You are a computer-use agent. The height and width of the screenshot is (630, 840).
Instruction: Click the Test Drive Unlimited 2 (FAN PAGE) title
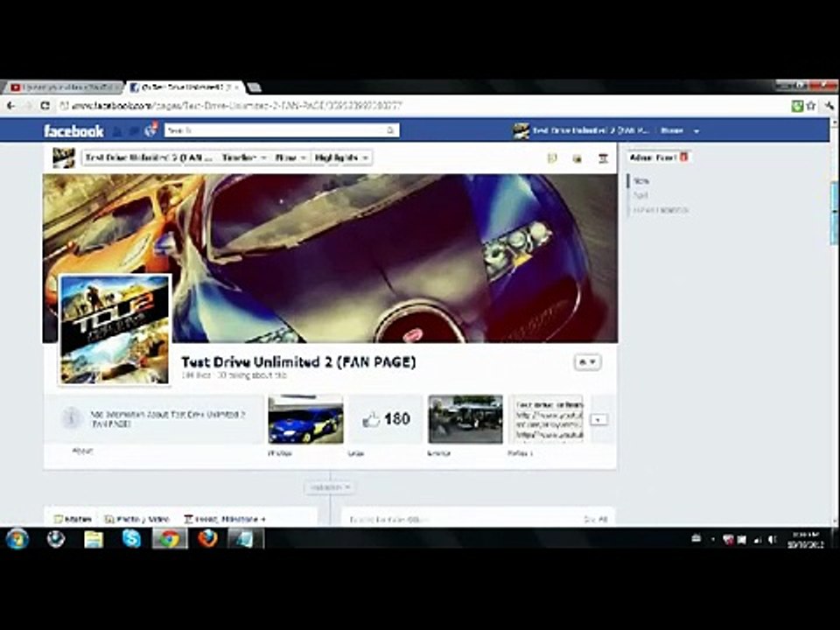(298, 362)
